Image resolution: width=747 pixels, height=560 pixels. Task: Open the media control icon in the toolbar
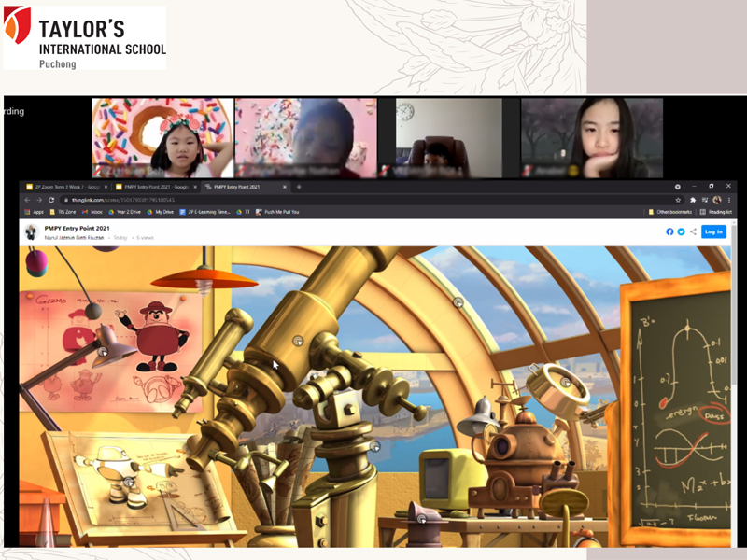pyautogui.click(x=705, y=200)
